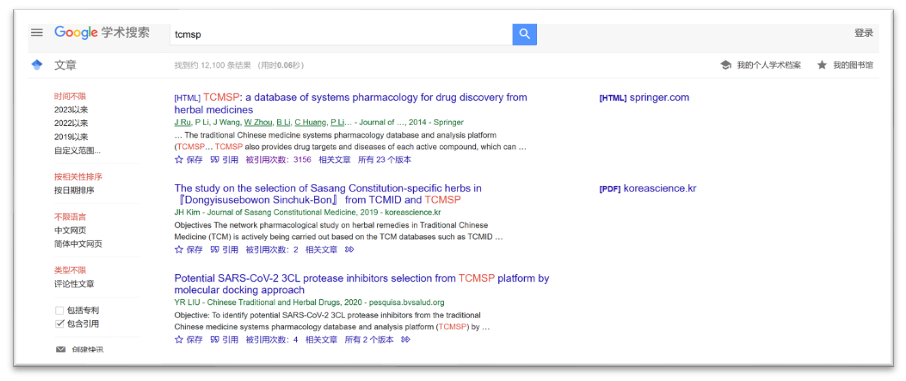Cite the SARS-CoV-2 3CL protease article

(x=224, y=340)
